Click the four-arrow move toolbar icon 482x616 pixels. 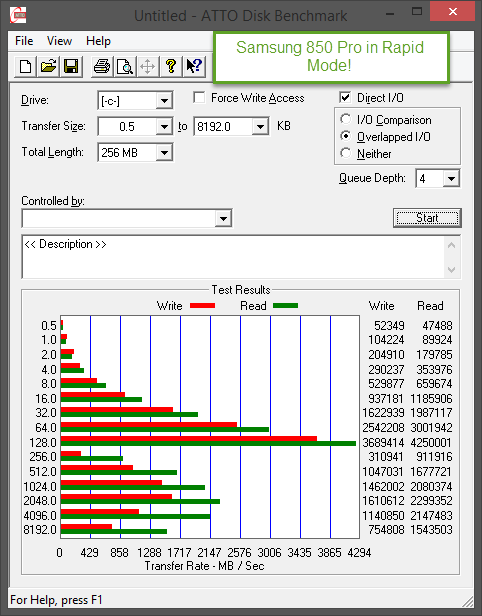click(147, 66)
